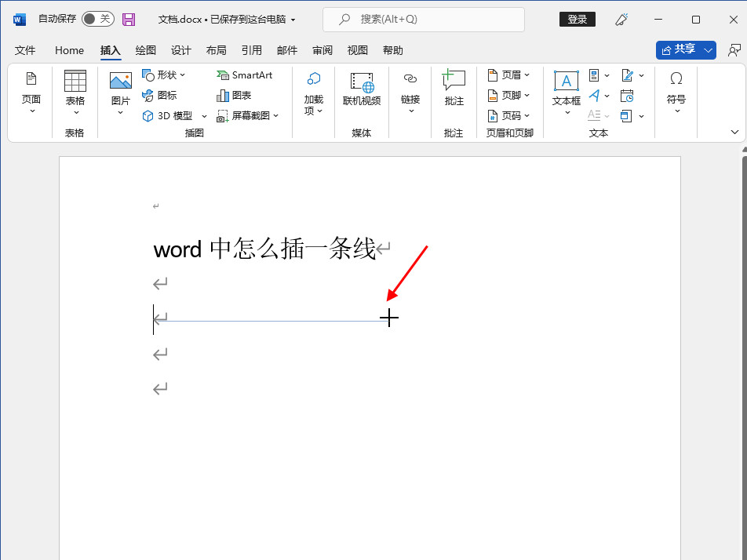The width and height of the screenshot is (747, 560).
Task: Open the 设计 tab
Action: click(x=180, y=50)
